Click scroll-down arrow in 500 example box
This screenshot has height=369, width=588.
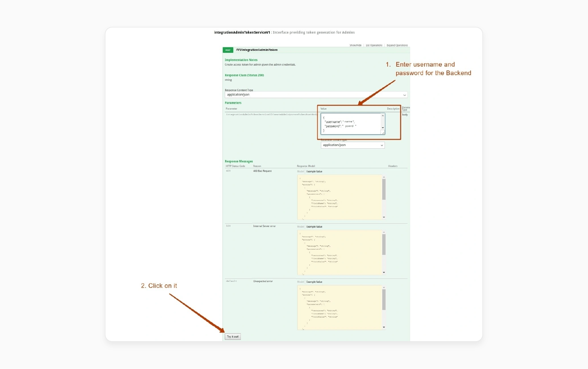(x=384, y=272)
